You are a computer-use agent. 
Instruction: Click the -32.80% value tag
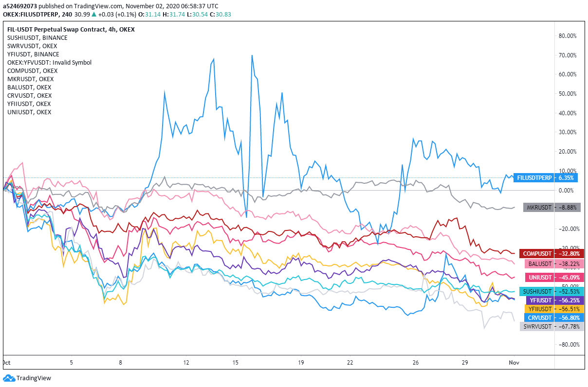point(569,253)
